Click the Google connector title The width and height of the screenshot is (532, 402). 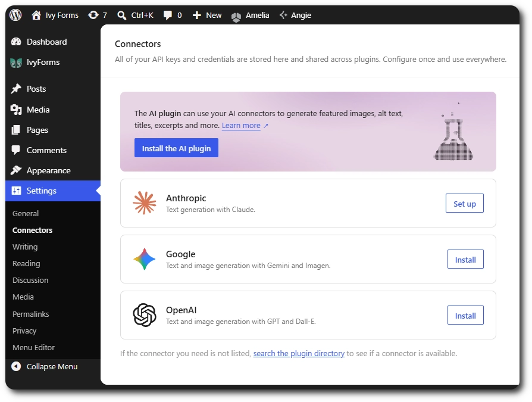[x=180, y=254]
